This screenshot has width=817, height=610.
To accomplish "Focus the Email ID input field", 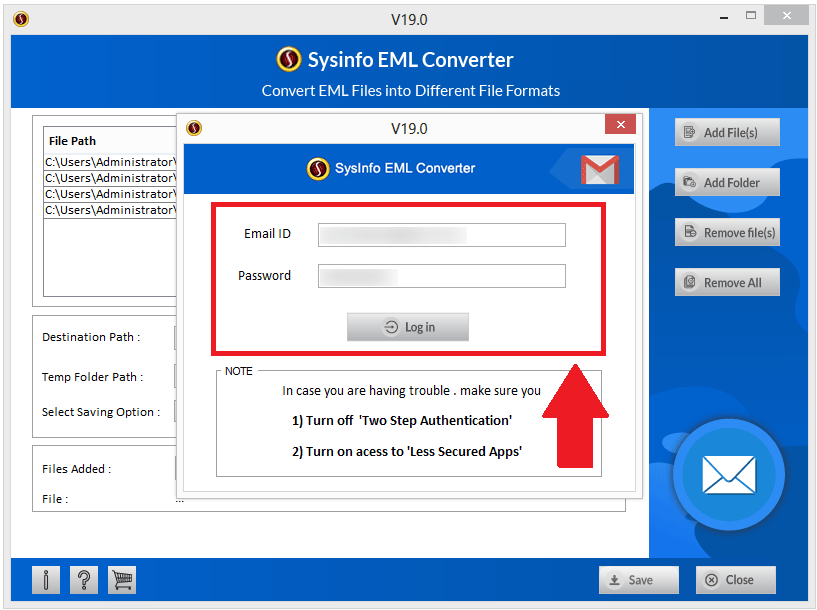I will [x=442, y=235].
